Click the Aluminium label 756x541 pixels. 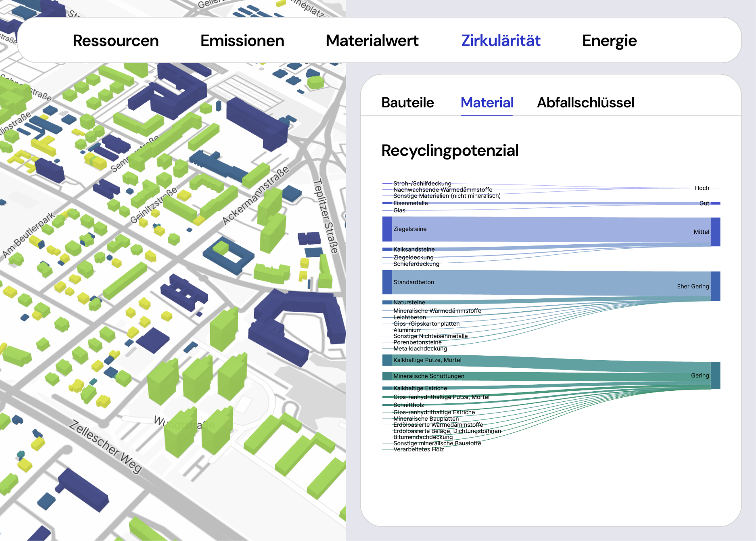[407, 330]
